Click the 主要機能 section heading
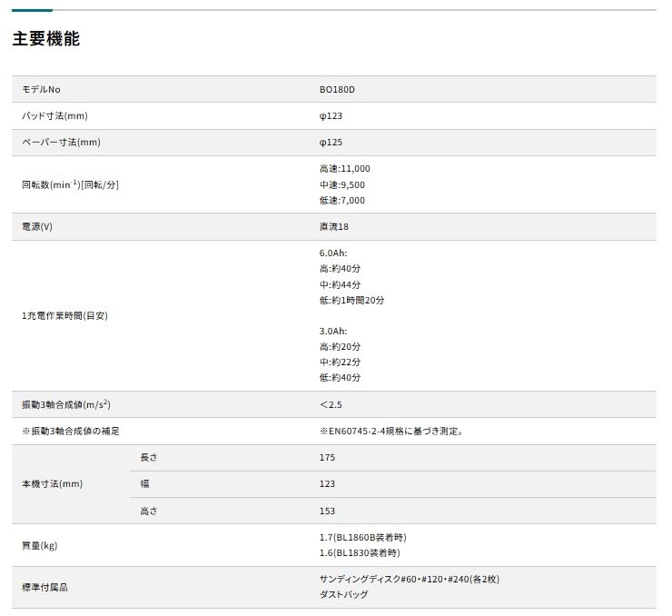The width and height of the screenshot is (672, 616). coord(46,40)
